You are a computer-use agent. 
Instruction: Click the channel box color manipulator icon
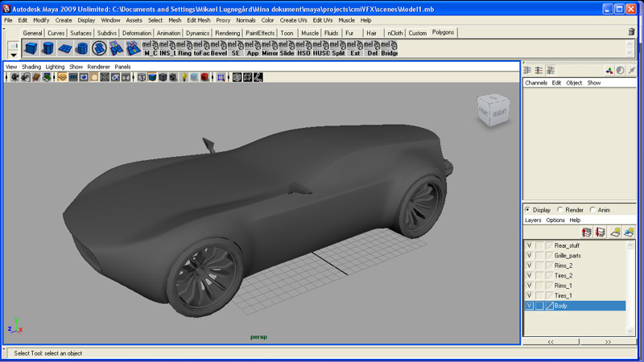point(609,71)
